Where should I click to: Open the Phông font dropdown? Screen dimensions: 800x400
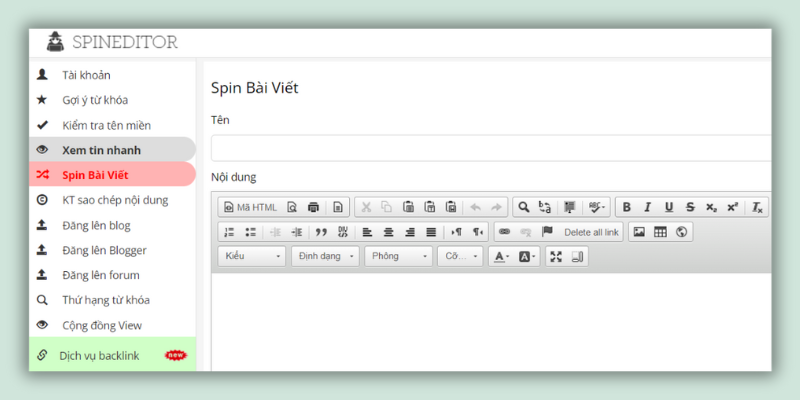tap(398, 256)
